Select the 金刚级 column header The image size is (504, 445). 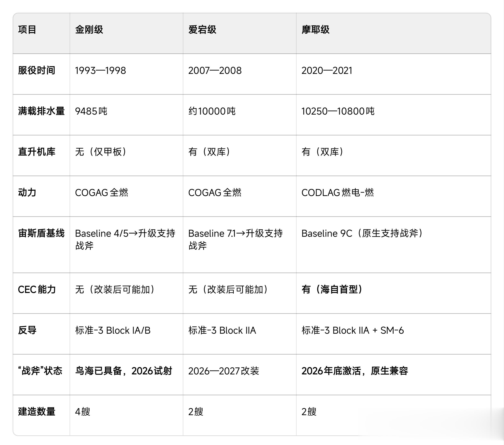pos(89,30)
